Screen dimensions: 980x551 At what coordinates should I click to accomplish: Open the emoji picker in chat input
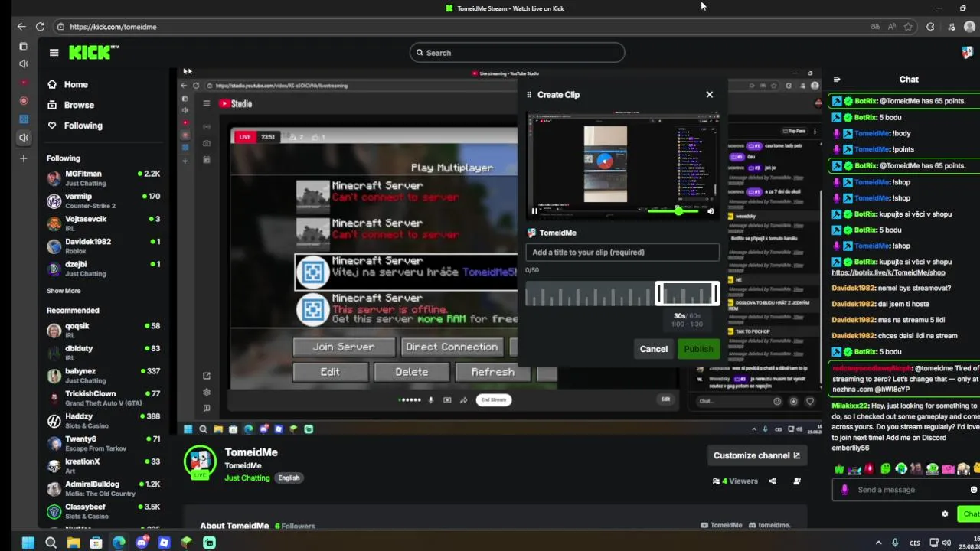coord(974,490)
